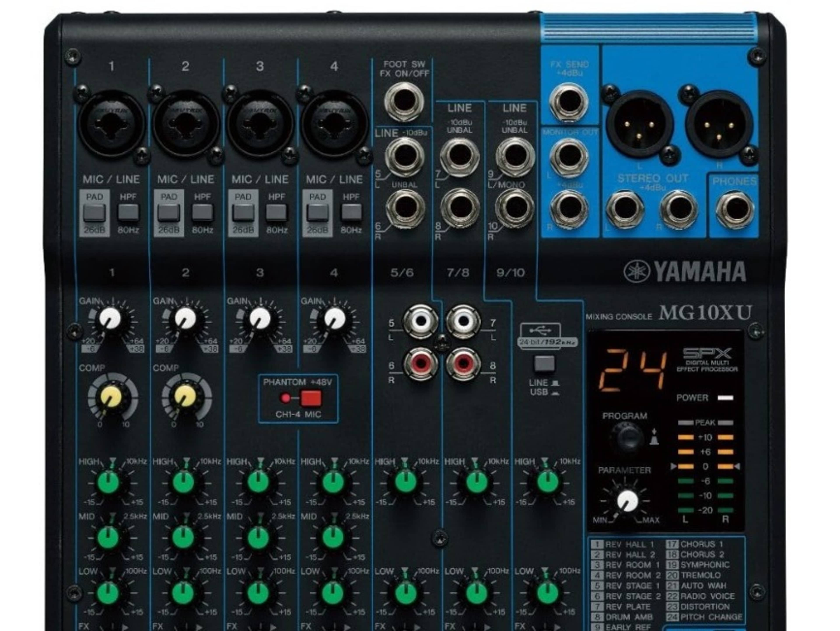
Task: Click the PHONES headphone jack
Action: (734, 210)
